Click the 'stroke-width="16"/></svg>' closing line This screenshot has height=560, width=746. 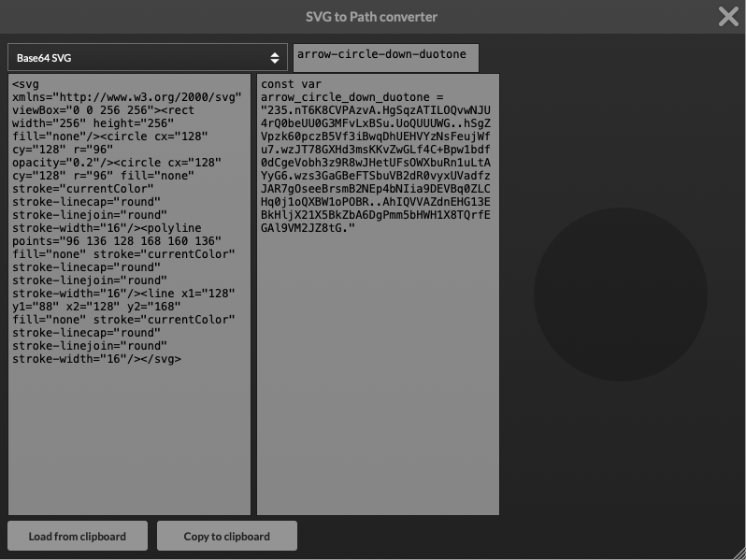[x=96, y=359]
